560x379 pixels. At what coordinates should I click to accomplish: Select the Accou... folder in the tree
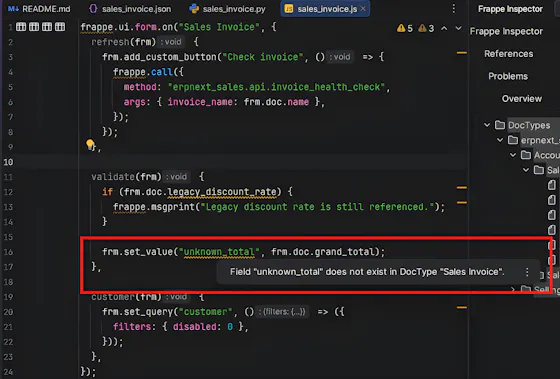click(x=540, y=155)
